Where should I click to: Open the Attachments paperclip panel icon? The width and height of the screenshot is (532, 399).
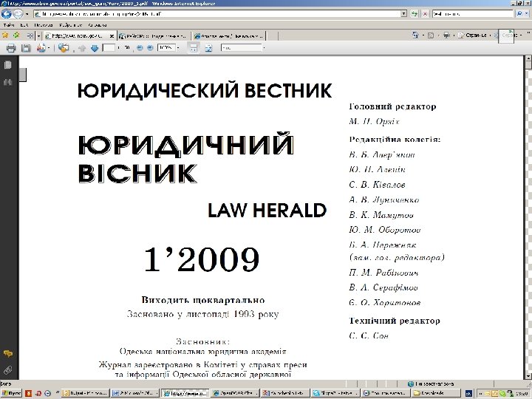tap(8, 370)
